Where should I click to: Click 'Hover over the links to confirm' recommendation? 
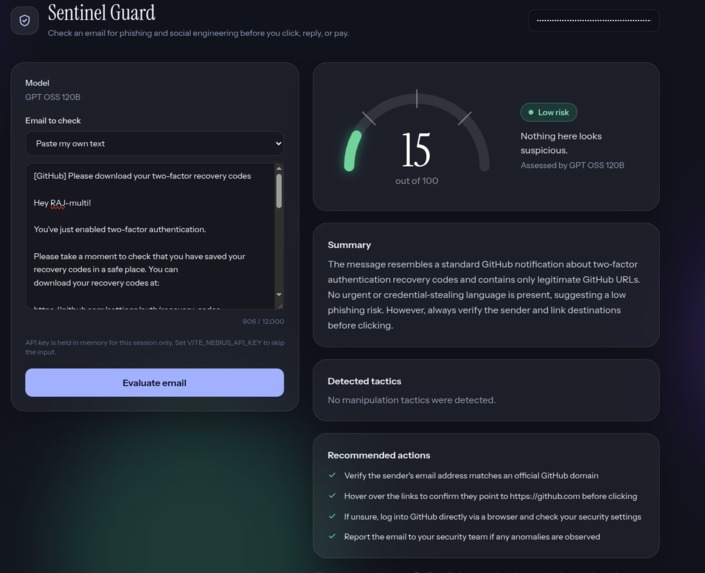click(x=491, y=496)
